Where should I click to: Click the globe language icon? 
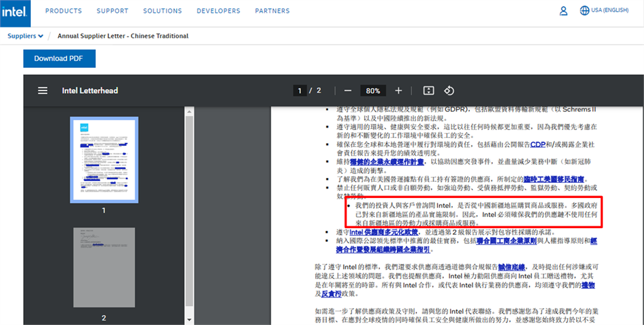pos(584,11)
